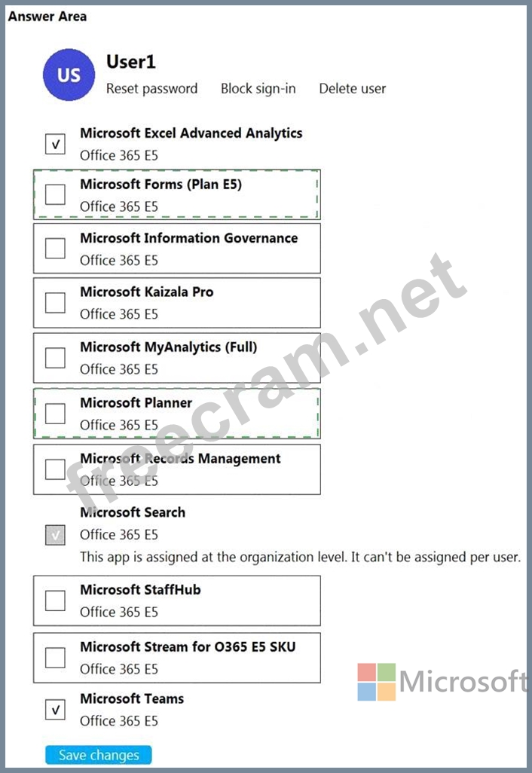532x773 pixels.
Task: Enable Microsoft Forms (Plan E5) checkbox
Action: coord(55,194)
